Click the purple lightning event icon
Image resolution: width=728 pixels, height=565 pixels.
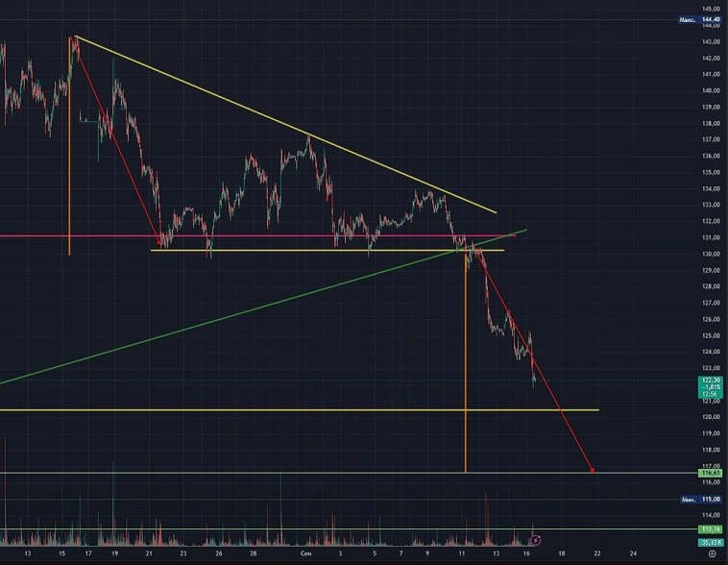coord(535,540)
